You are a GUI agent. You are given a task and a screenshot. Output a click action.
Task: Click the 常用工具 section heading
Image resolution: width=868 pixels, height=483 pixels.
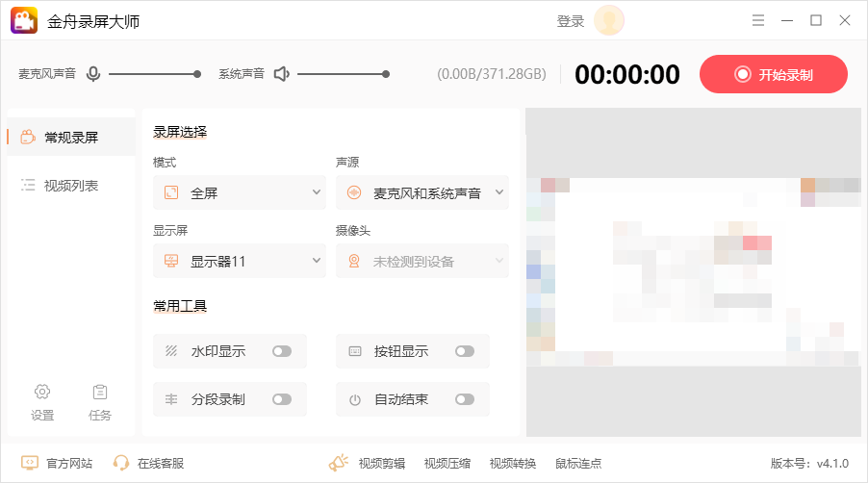tap(180, 305)
